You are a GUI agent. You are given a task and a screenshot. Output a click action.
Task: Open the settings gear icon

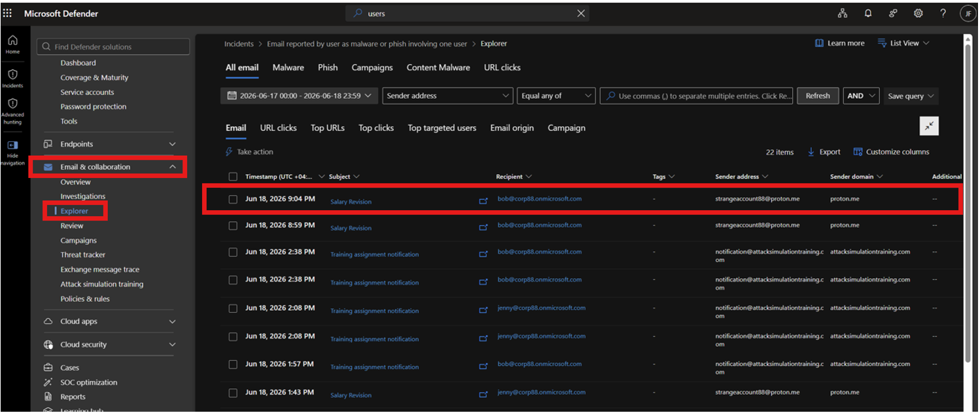click(x=918, y=13)
